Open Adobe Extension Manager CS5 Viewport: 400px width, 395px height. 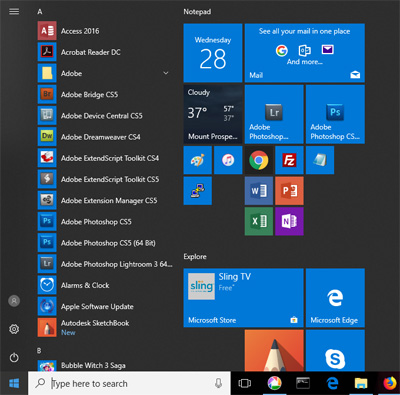coord(105,200)
